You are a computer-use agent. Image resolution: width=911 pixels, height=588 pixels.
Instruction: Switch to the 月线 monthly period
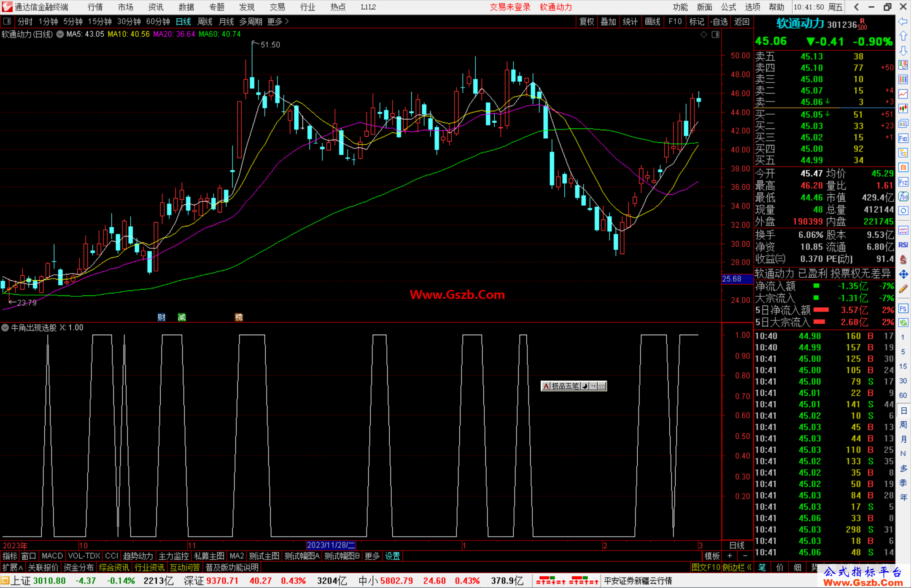[x=226, y=21]
